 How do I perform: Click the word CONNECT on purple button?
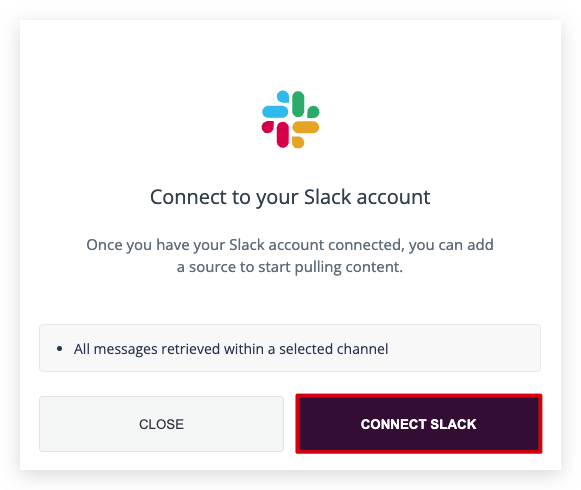pyautogui.click(x=394, y=424)
